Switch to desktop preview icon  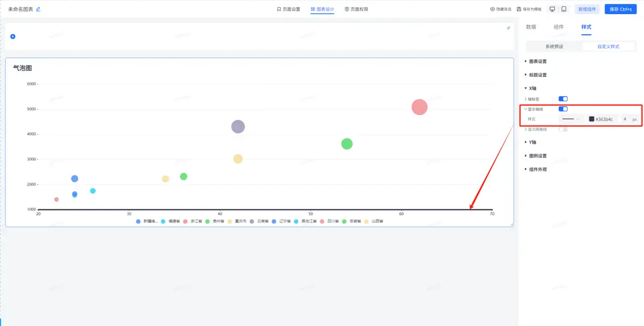point(553,9)
